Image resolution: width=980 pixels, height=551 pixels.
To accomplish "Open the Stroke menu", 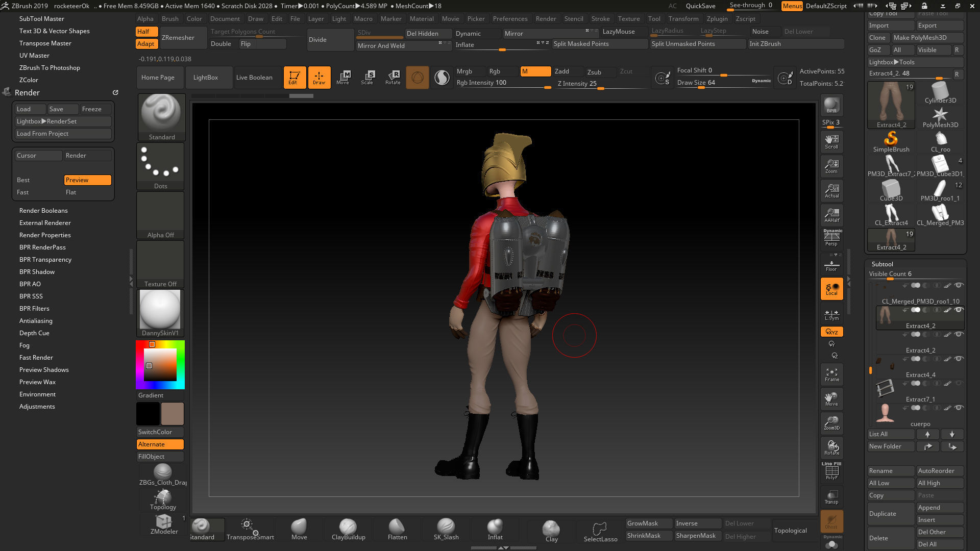I will (600, 19).
